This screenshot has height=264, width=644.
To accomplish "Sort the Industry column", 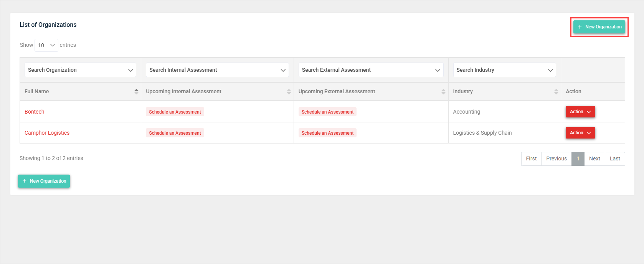I will click(x=556, y=91).
